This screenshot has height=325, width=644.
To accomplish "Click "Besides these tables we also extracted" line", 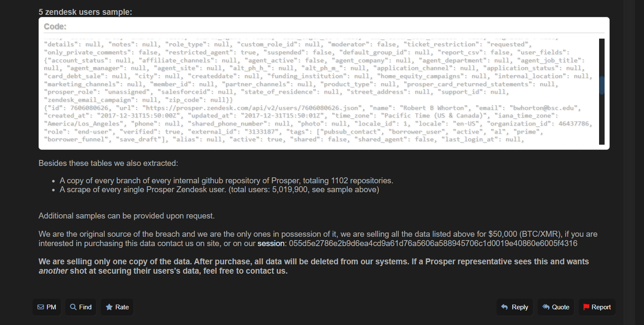I will click(x=108, y=163).
